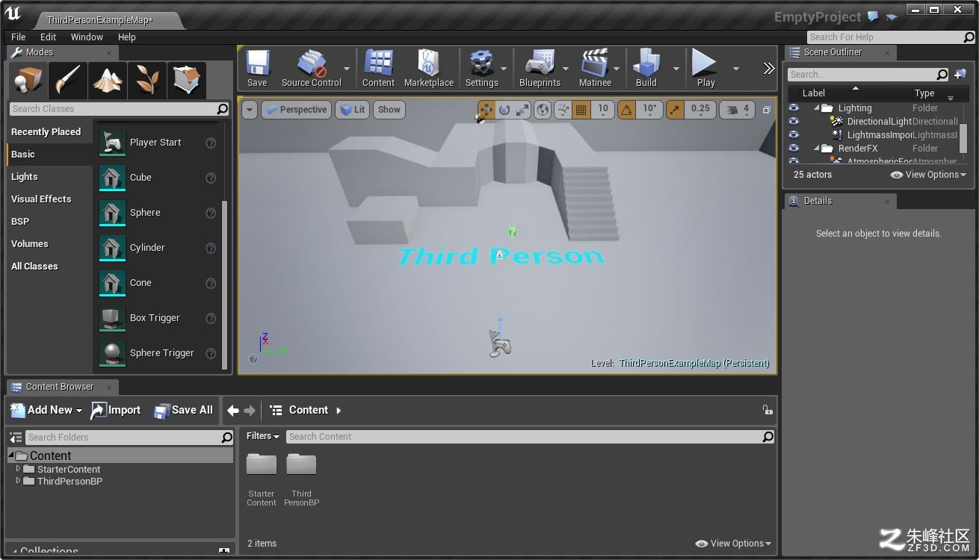Viewport: 979px width, 560px height.
Task: Click the surface snapping icon in viewport
Action: tap(563, 110)
